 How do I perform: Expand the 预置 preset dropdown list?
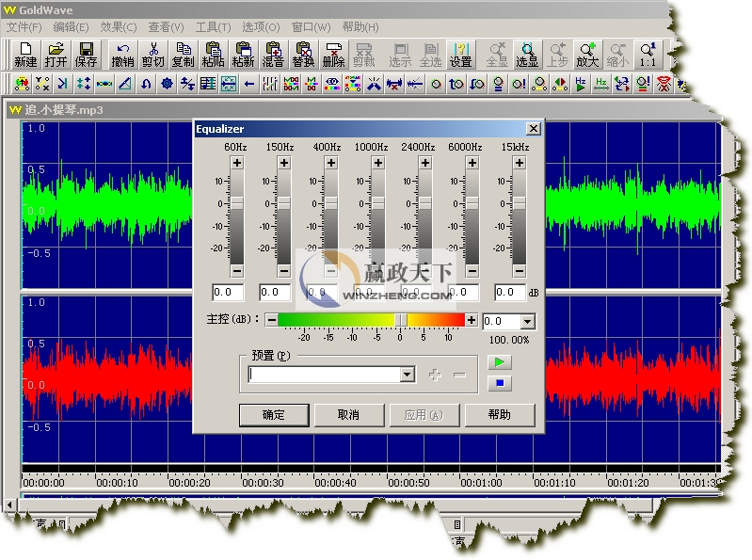(x=407, y=375)
